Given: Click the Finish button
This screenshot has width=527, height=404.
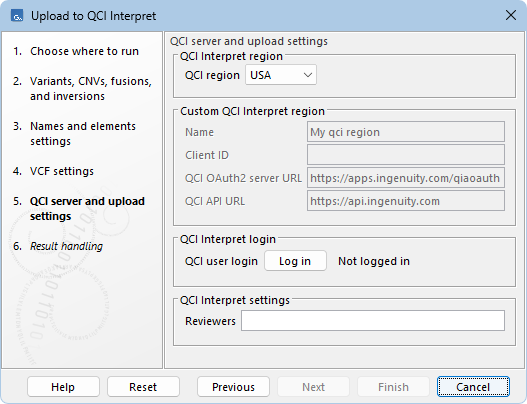Looking at the screenshot, I should click(x=393, y=387).
